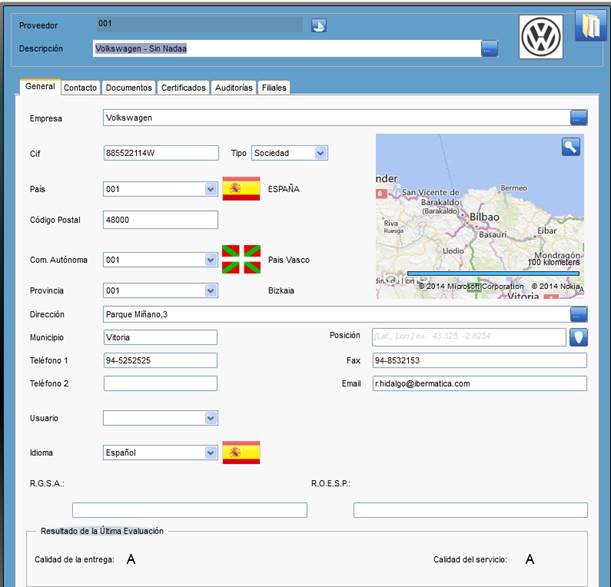Image resolution: width=611 pixels, height=587 pixels.
Task: Click the icon button beside Proveedor code
Action: coord(319,26)
